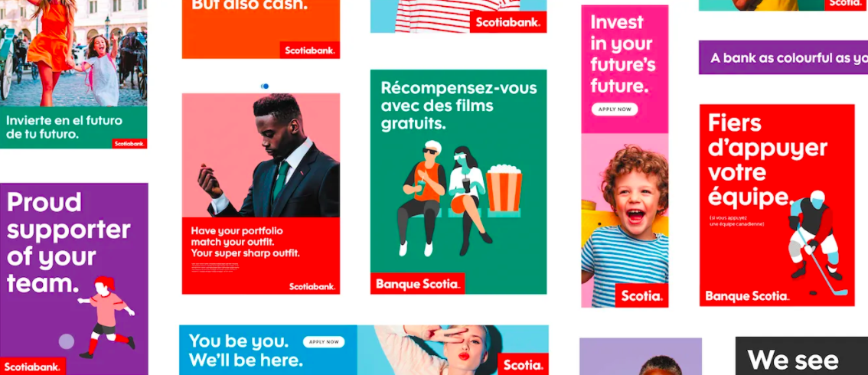
Task: Click the Scotia logo under the laughing boy
Action: pyautogui.click(x=641, y=295)
